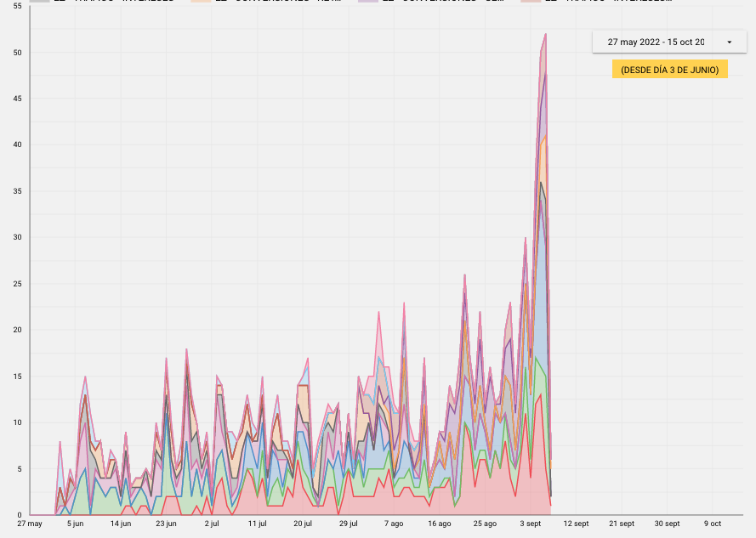Click the '5 jun' x-axis label

(x=75, y=524)
